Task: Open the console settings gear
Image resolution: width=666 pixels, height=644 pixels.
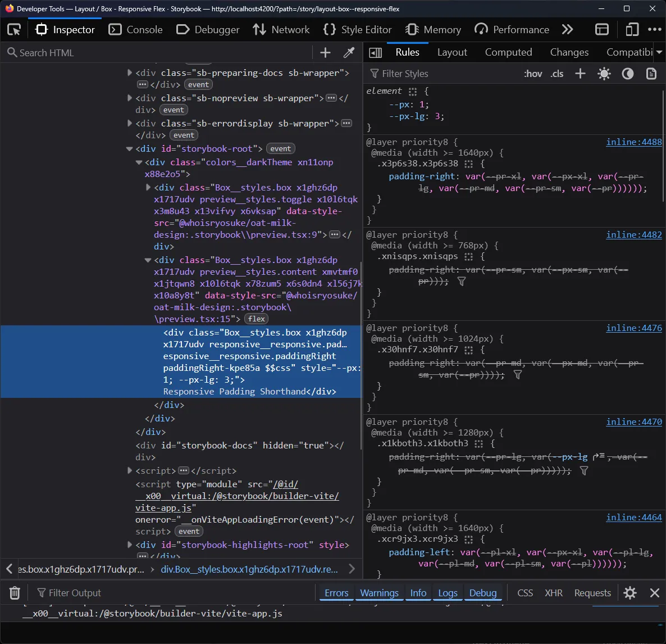Action: 629,592
